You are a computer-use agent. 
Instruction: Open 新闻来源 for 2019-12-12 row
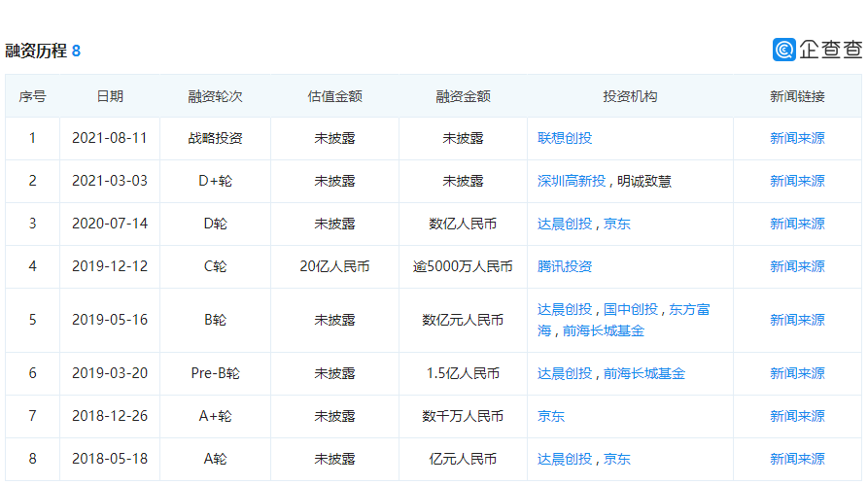(x=797, y=266)
